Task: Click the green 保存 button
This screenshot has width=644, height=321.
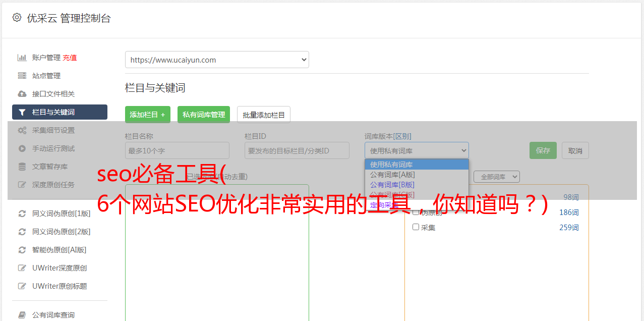Action: coord(543,150)
